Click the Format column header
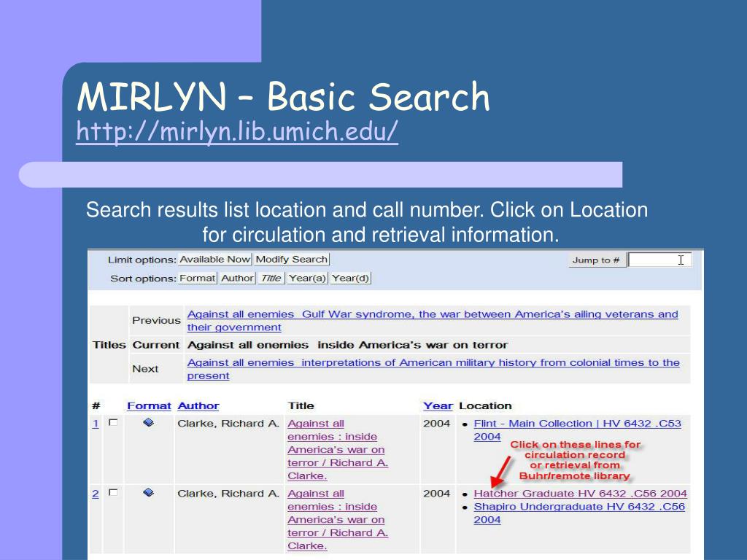Screen dimensions: 747x560 149,405
